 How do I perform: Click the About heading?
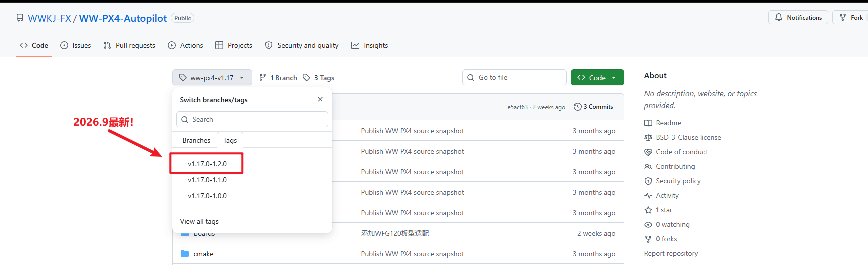(x=655, y=76)
